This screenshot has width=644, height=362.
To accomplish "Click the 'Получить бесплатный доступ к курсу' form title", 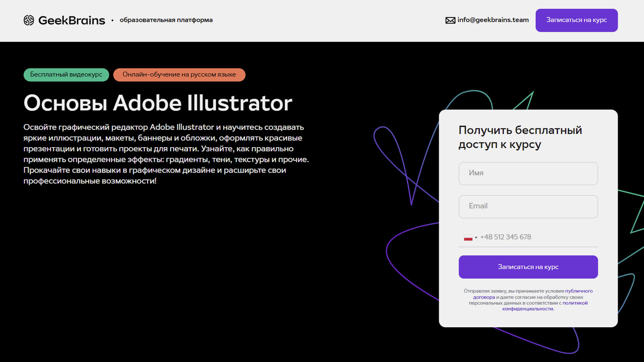I will pos(520,137).
